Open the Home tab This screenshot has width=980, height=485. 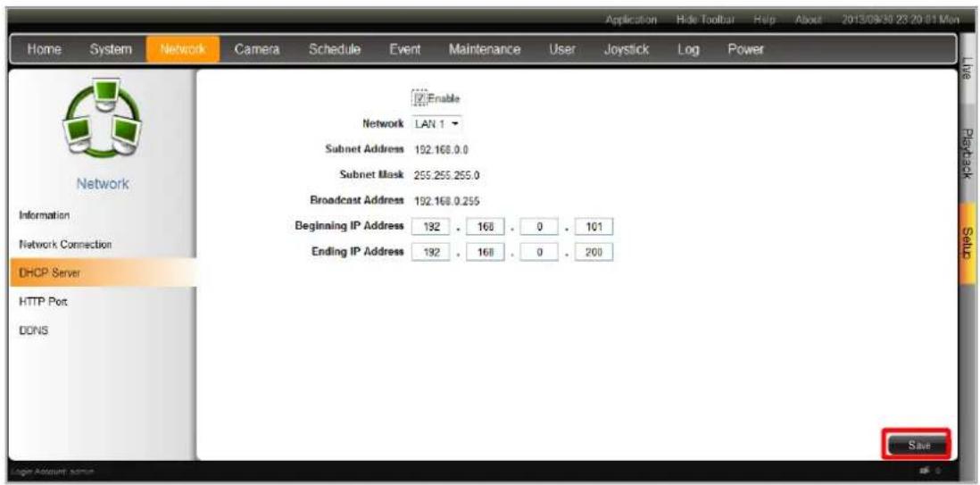point(43,49)
